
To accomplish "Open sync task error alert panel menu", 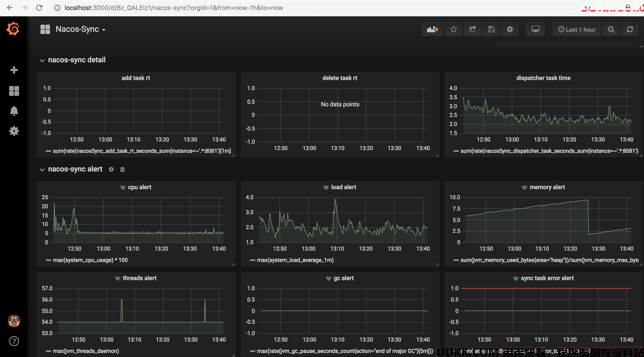I will [x=547, y=279].
